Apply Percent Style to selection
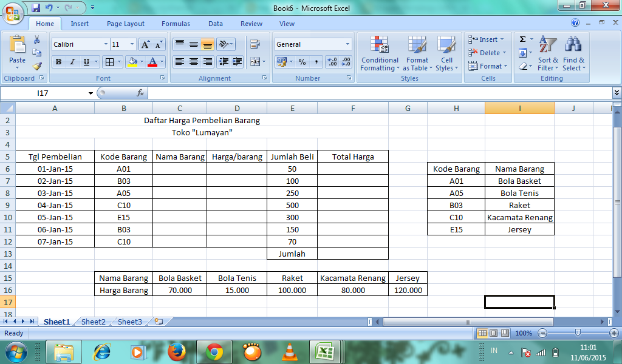The height and width of the screenshot is (364, 622). click(302, 62)
